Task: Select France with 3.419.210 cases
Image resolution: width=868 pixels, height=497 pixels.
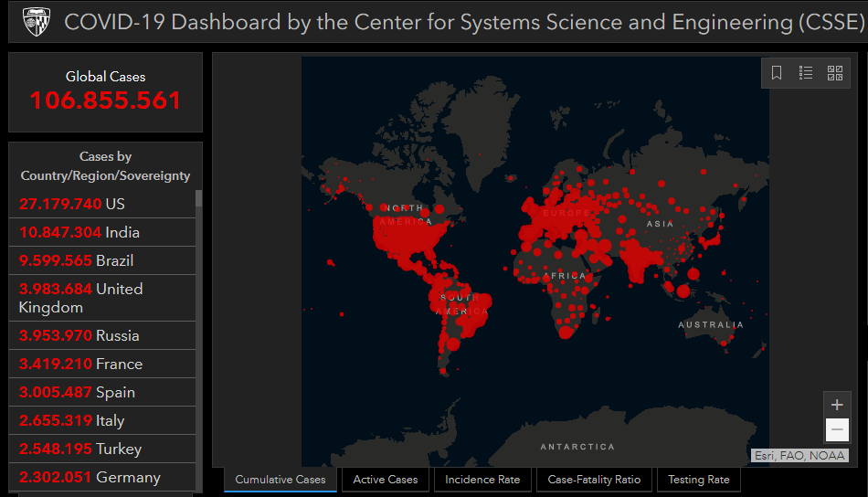Action: click(x=102, y=364)
